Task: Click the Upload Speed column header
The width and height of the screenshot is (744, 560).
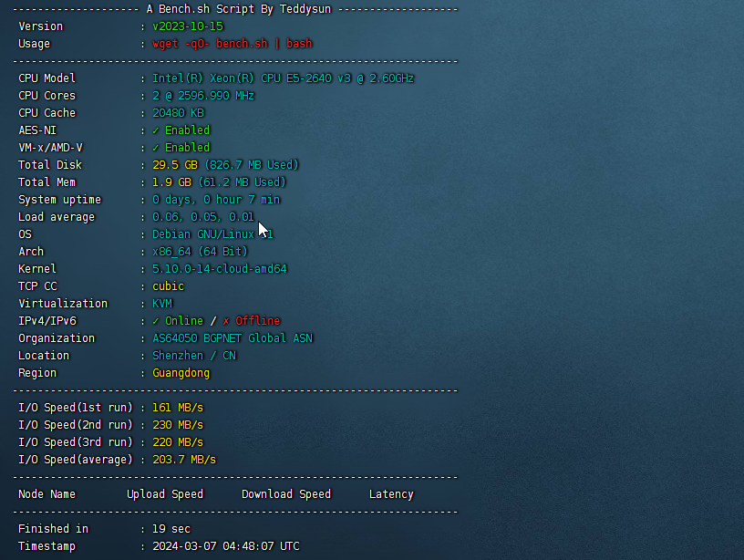Action: tap(165, 494)
